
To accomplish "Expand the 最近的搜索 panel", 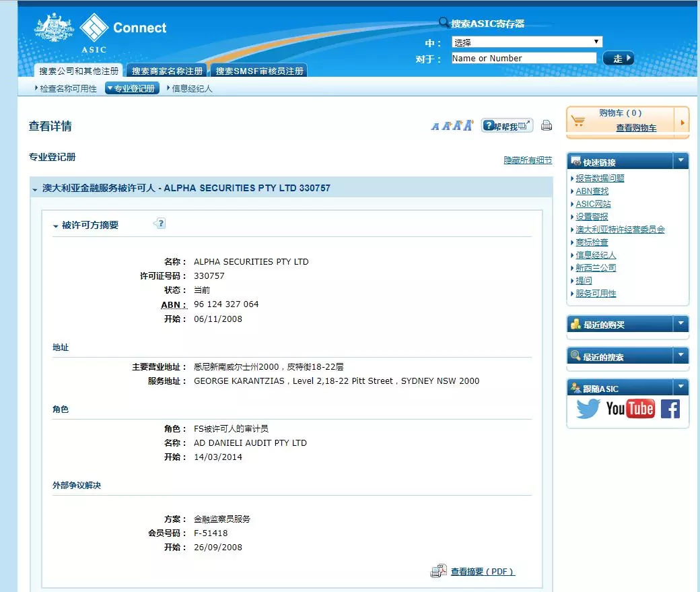I will point(681,356).
